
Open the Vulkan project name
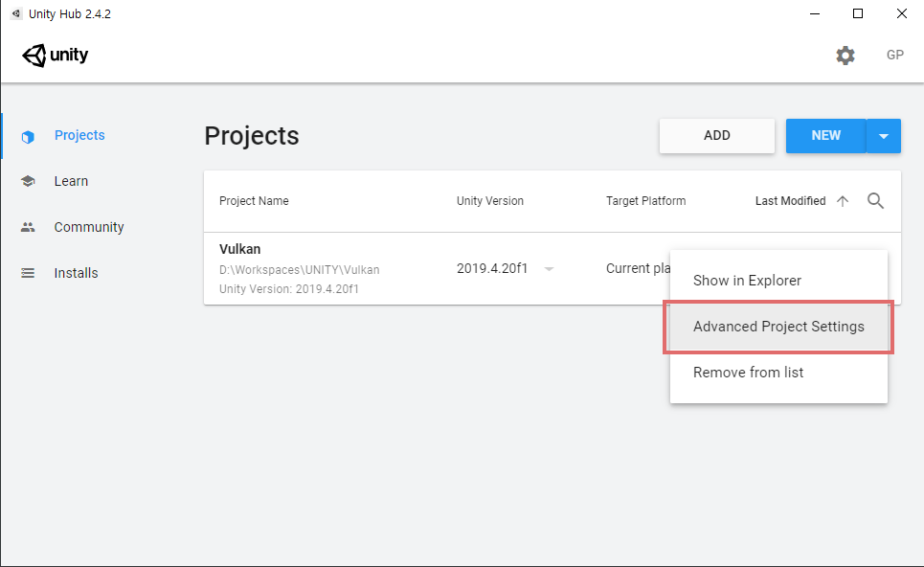tap(239, 249)
